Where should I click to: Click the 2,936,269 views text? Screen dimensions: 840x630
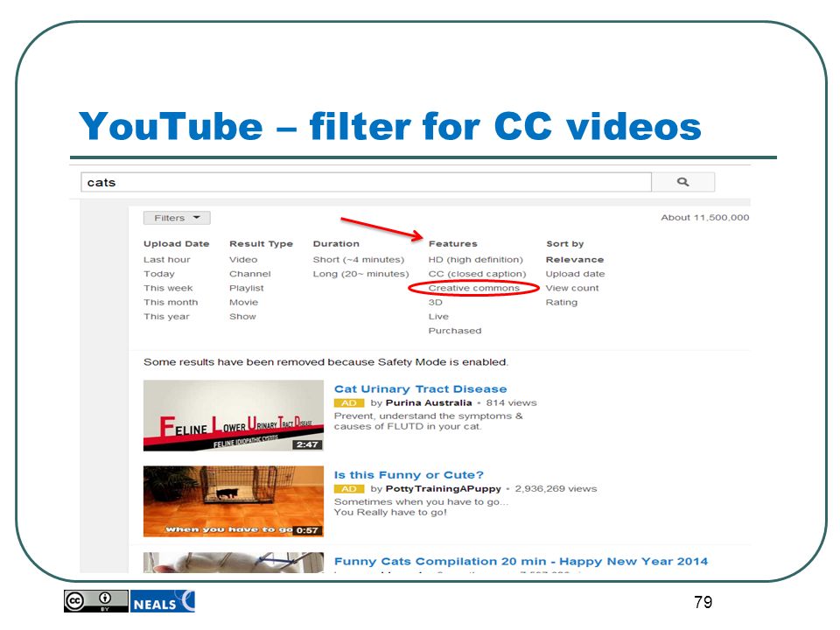click(x=556, y=489)
